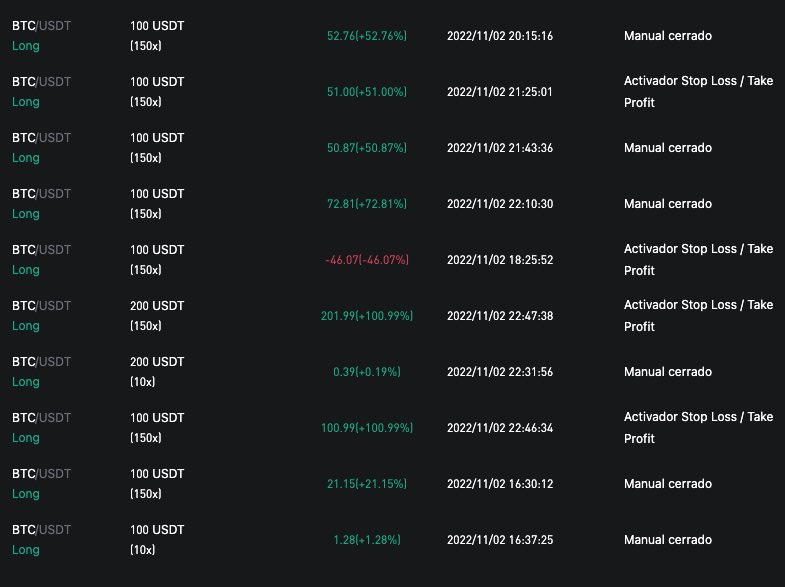This screenshot has width=785, height=587.
Task: Click Manual cerrado in the 16:37:25 row
Action: (x=668, y=540)
